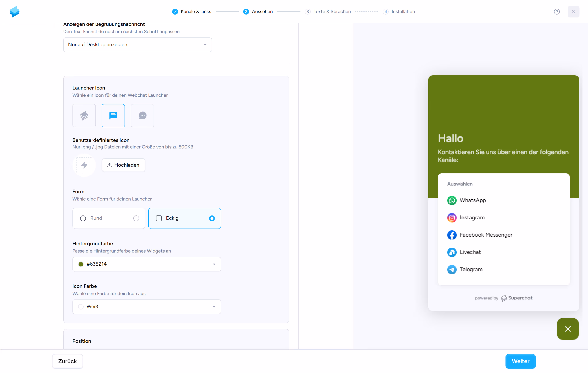Click the green #638214 color swatch
Screen dimensions: 588x373
tap(81, 264)
